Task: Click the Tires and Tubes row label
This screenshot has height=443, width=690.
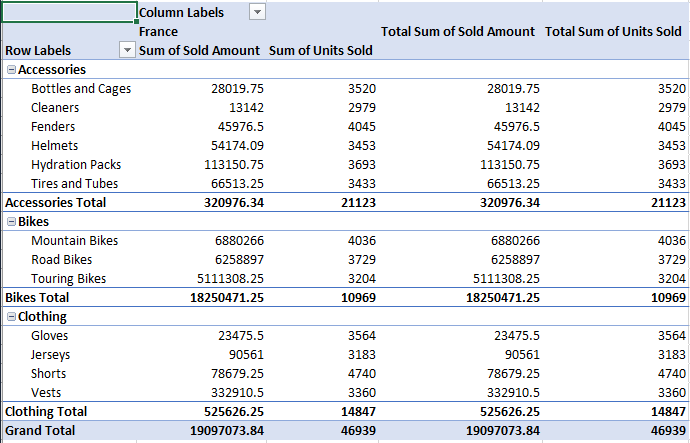Action: (x=74, y=184)
